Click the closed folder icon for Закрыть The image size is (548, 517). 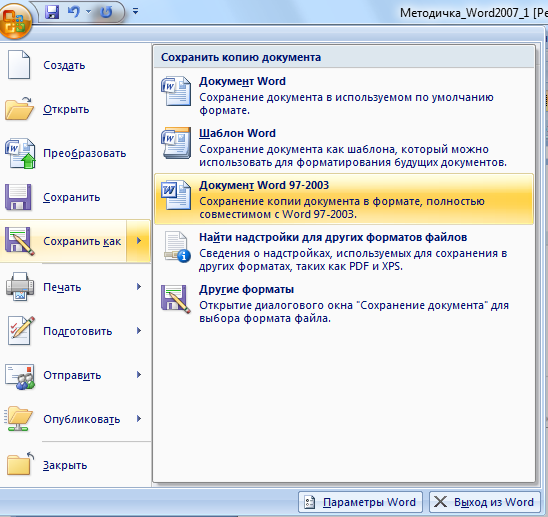[x=20, y=463]
